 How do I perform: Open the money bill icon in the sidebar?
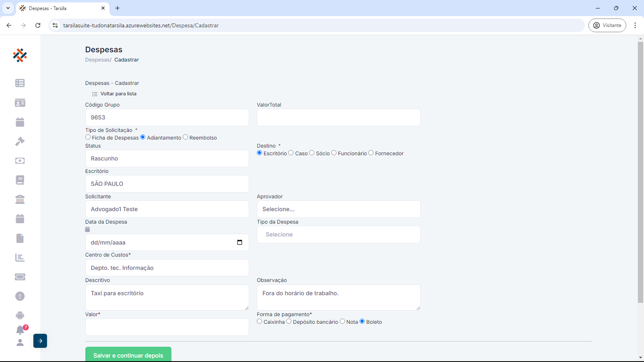click(20, 161)
